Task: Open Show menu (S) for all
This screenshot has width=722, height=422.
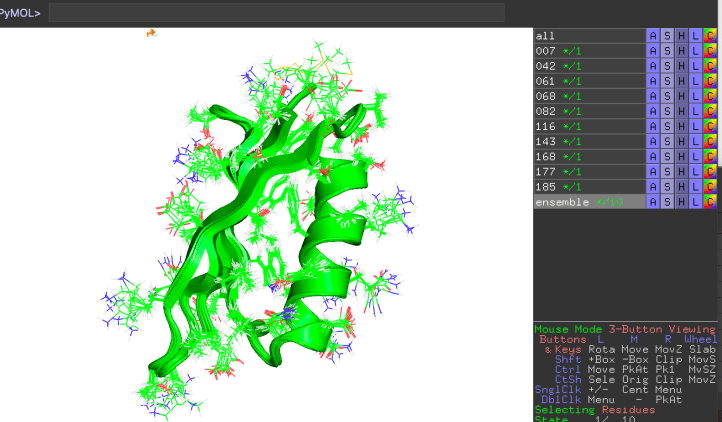Action: click(667, 36)
